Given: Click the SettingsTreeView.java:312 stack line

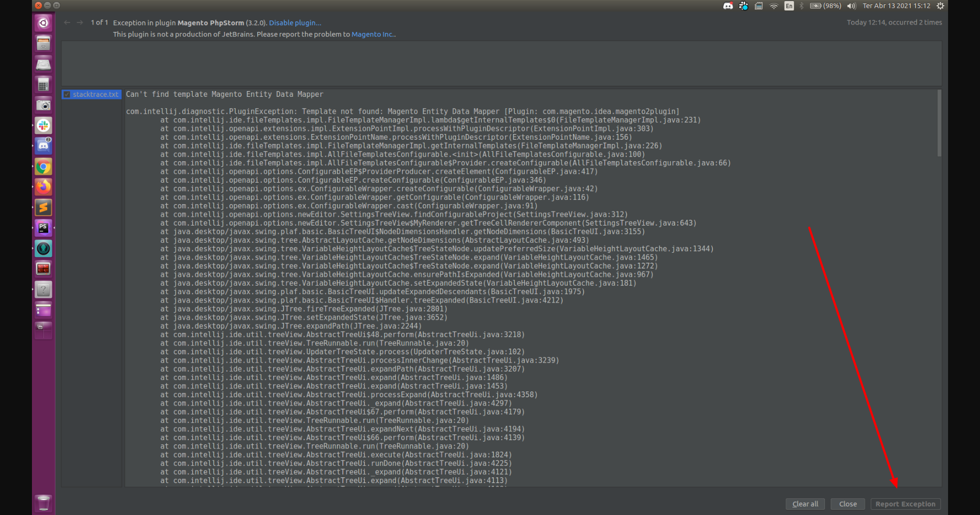Looking at the screenshot, I should 394,215.
